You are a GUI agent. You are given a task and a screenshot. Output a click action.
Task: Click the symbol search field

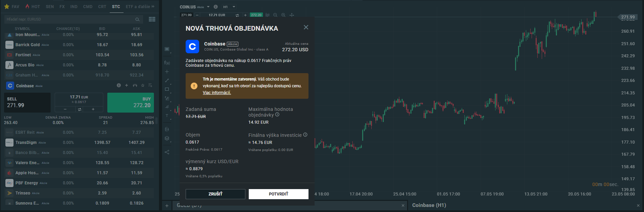(x=69, y=19)
